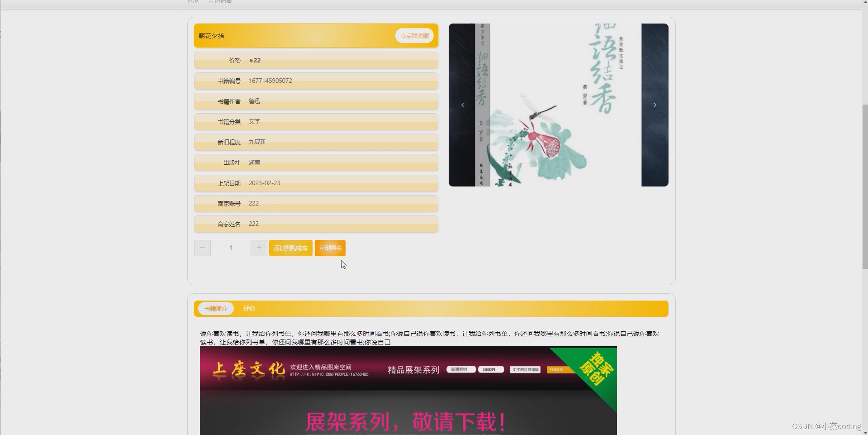The width and height of the screenshot is (868, 435).
Task: Click the book cover image in the carousel
Action: click(x=558, y=105)
